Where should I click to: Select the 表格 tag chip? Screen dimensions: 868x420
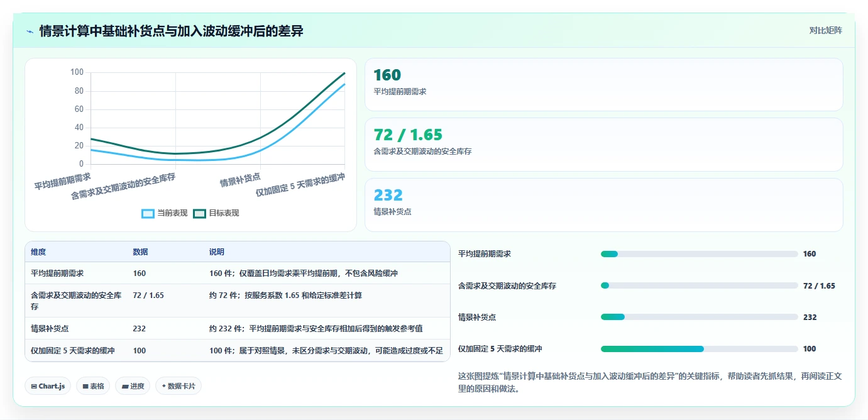[x=93, y=386]
